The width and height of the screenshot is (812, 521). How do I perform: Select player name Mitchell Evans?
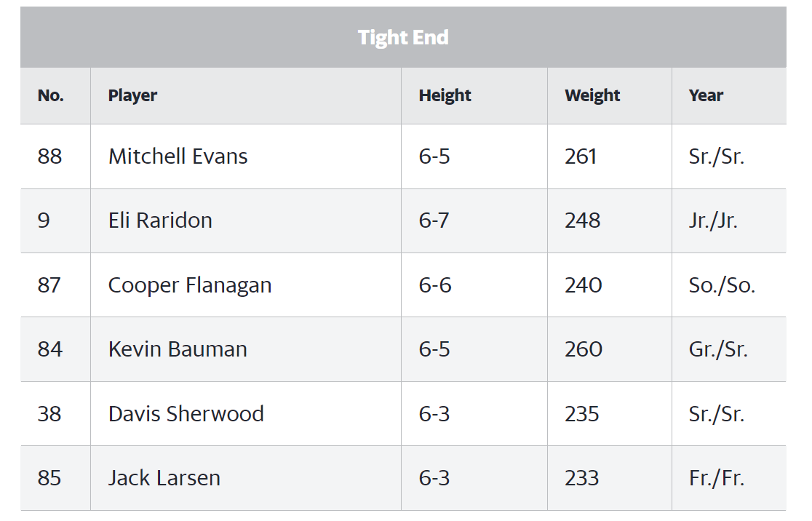coord(178,156)
